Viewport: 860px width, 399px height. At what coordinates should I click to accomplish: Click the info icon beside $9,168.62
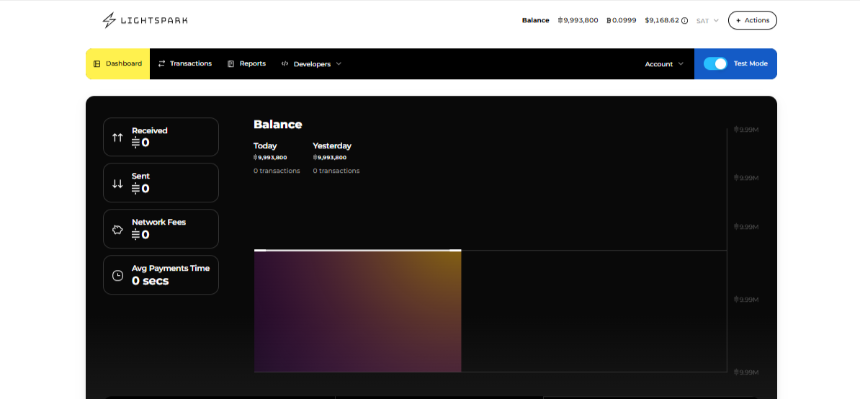tap(684, 21)
